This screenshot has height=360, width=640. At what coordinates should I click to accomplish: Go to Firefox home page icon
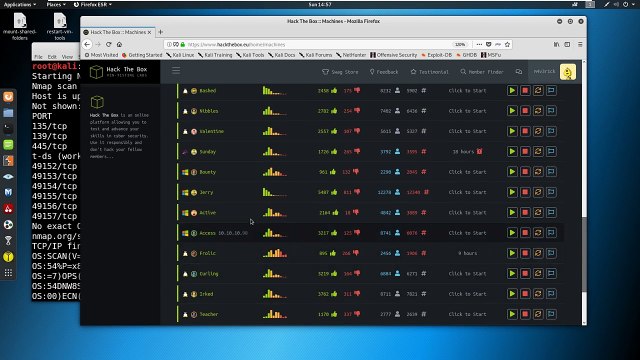coord(119,44)
